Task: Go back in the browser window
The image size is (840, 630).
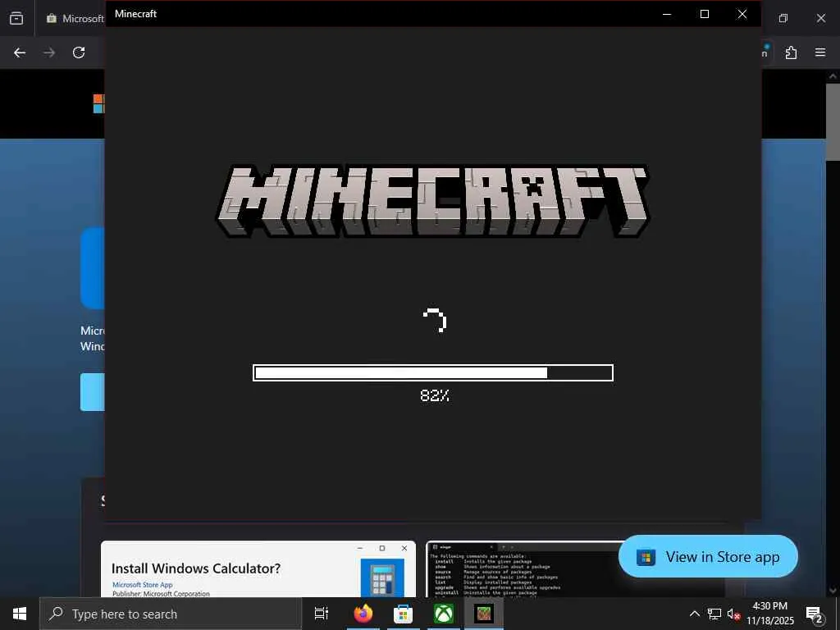Action: click(x=20, y=52)
